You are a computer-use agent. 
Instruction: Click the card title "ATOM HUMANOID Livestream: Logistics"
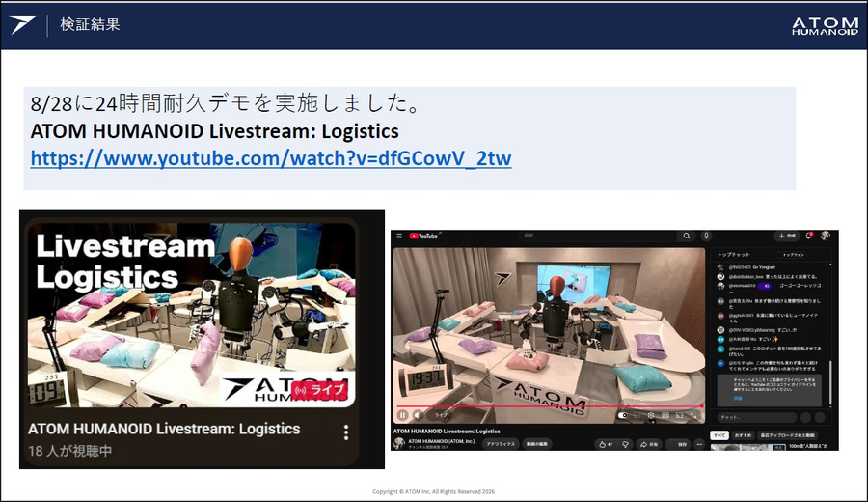tap(164, 429)
